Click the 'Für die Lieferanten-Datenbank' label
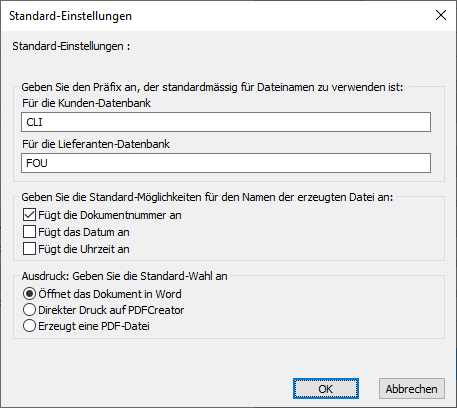The image size is (457, 408). click(96, 144)
